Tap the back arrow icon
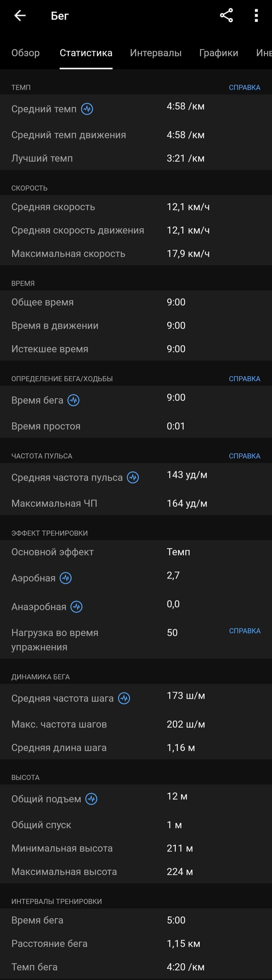 (20, 16)
